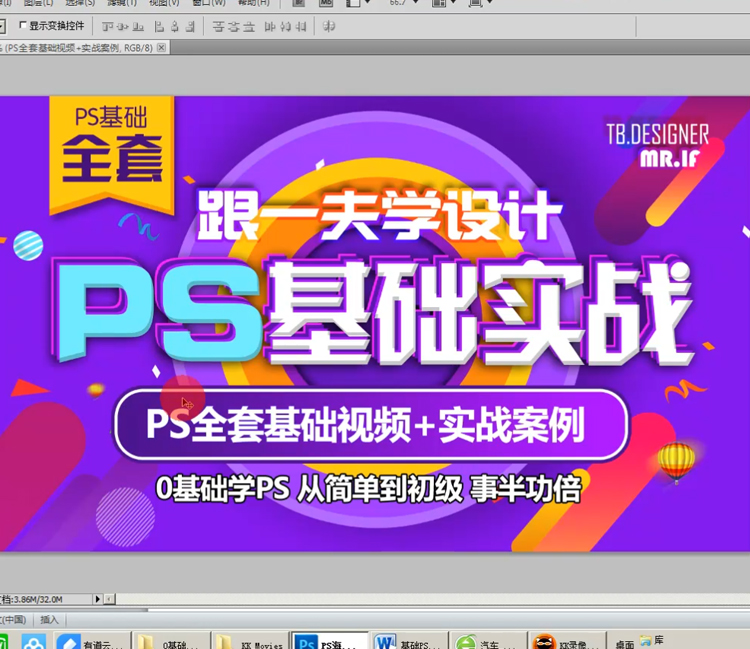Screen dimensions: 750x649
Task: Open KK Movies folder in taskbar
Action: 250,642
